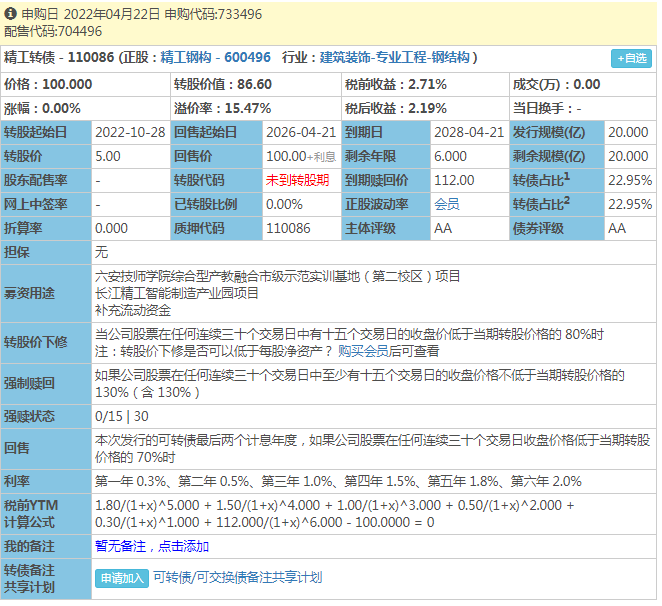Click the 剩余规模(亿) header cell
662x606 pixels.
pyautogui.click(x=557, y=156)
